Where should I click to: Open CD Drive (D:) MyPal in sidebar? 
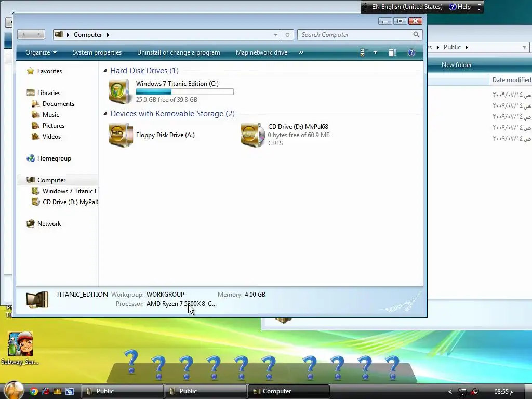(70, 202)
